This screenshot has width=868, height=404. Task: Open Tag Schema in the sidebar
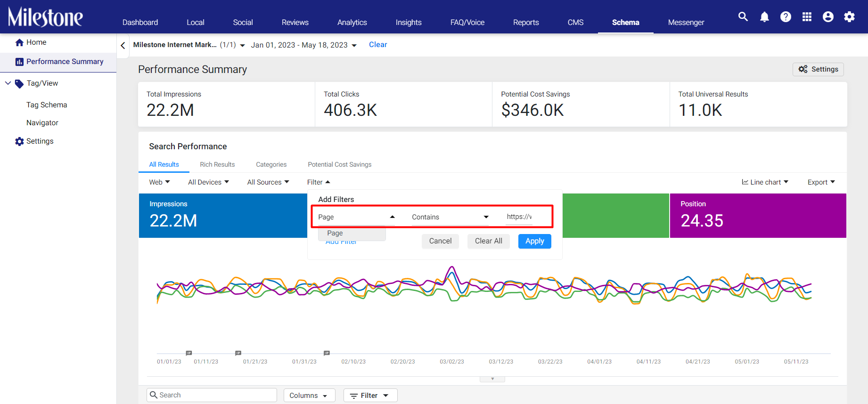point(47,105)
